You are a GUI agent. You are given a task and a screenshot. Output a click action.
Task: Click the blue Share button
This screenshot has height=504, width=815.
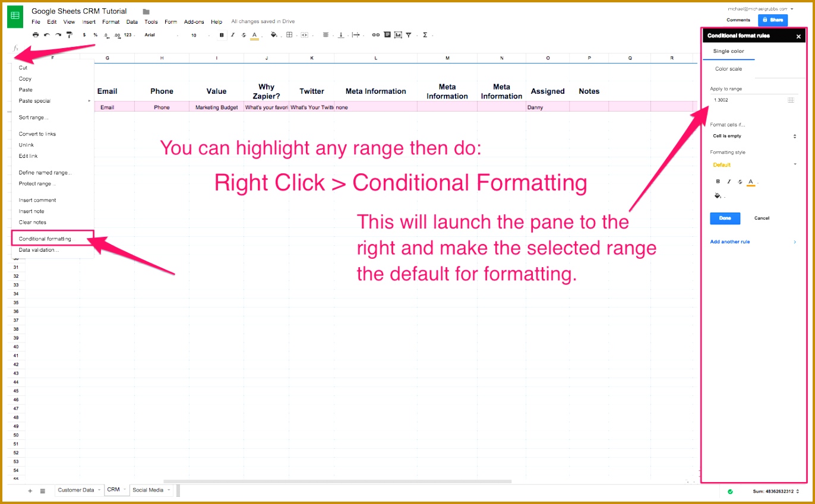773,20
